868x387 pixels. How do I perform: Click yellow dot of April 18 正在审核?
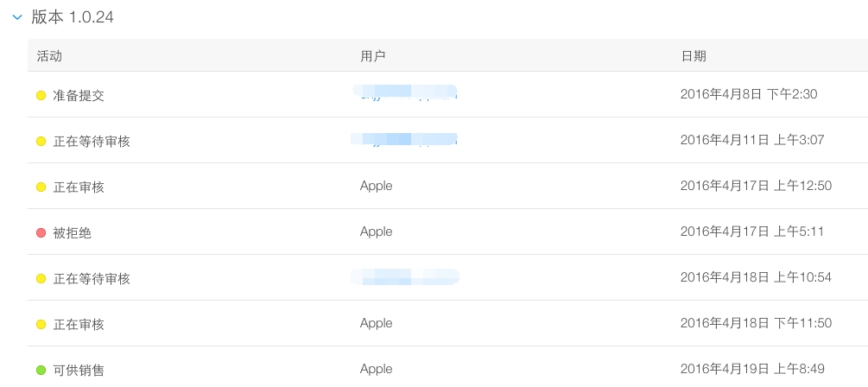[x=41, y=325]
